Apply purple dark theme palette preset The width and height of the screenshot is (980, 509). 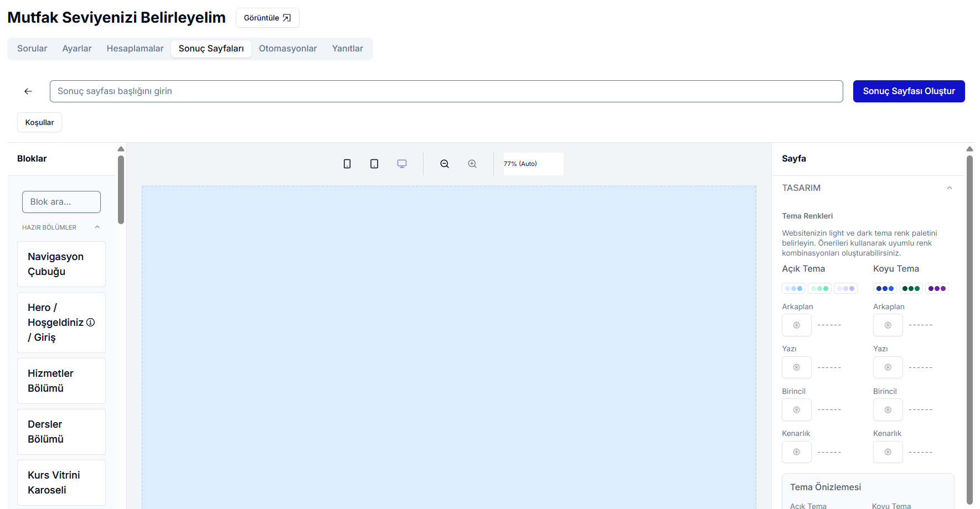[937, 288]
